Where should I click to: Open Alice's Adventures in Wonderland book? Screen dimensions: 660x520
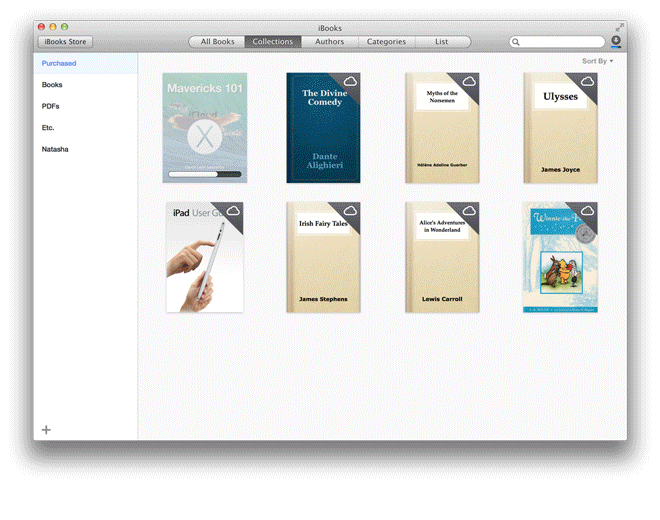tap(442, 257)
